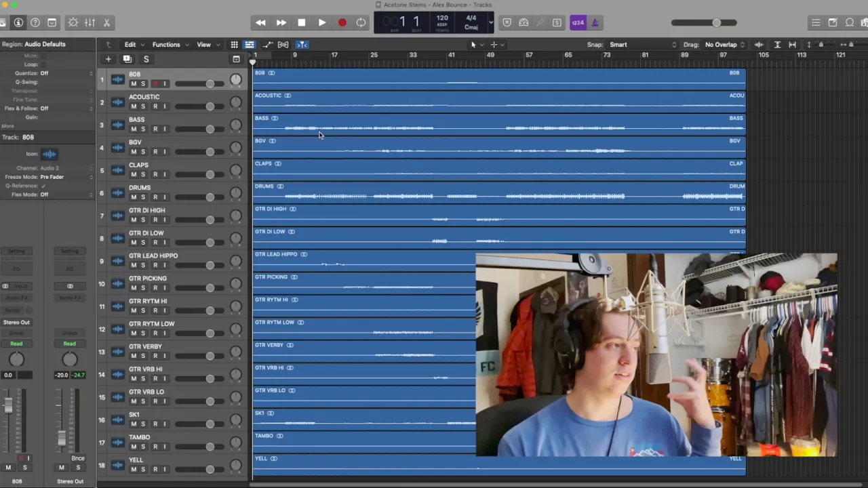868x488 pixels.
Task: Open the View menu in Tracks area
Action: [208, 45]
